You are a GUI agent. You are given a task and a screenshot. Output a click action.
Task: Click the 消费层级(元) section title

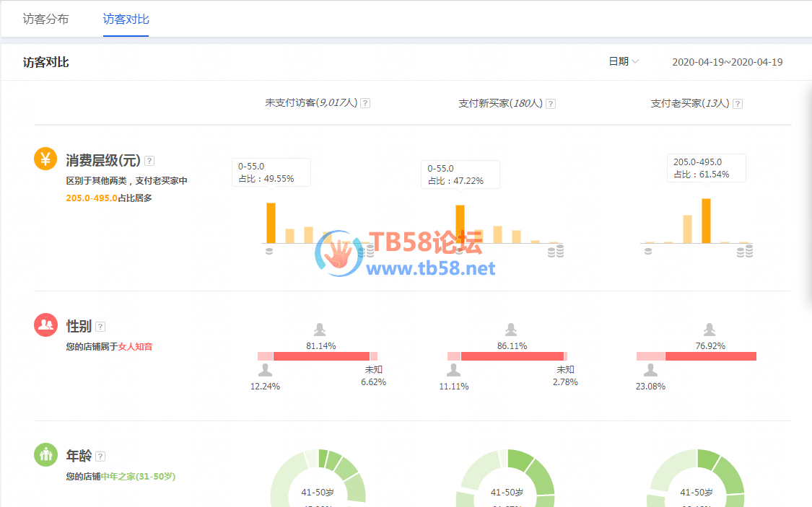tap(103, 160)
